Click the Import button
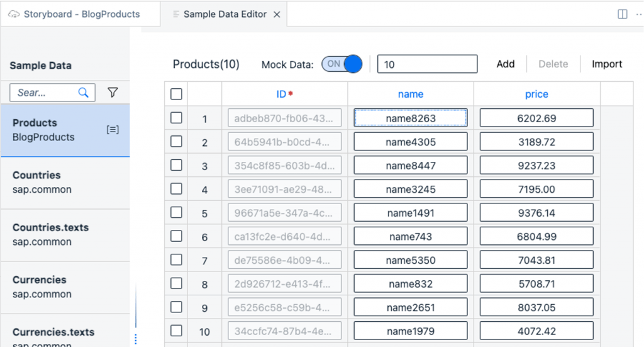The image size is (644, 347). (x=607, y=64)
